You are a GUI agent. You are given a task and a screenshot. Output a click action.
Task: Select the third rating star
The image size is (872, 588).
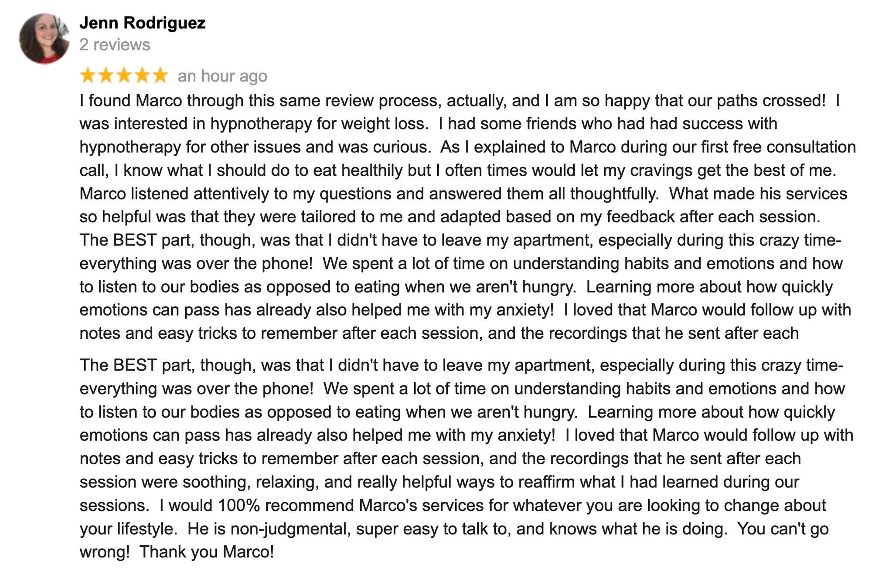click(124, 75)
